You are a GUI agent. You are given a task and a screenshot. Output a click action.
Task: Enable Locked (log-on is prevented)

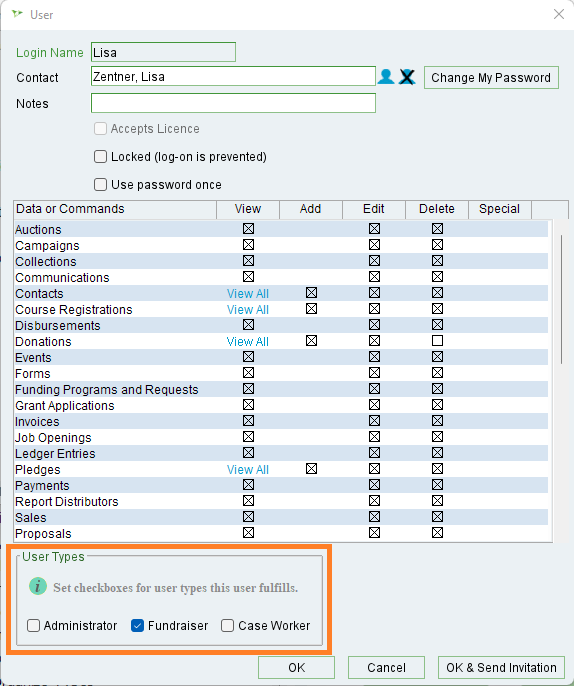click(100, 157)
